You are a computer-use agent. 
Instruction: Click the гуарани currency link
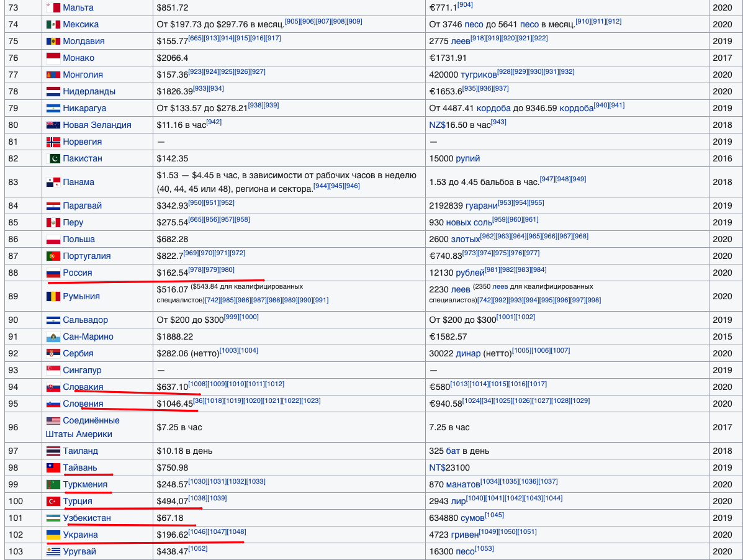pos(482,206)
